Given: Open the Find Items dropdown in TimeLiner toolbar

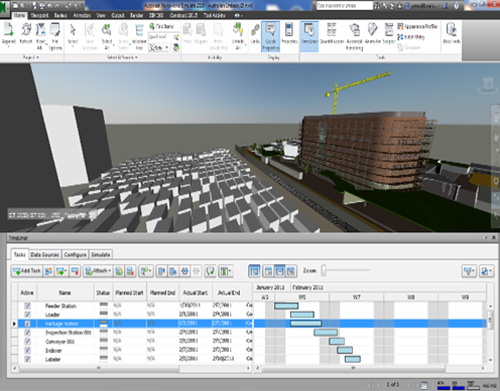Looking at the screenshot, I should click(146, 271).
